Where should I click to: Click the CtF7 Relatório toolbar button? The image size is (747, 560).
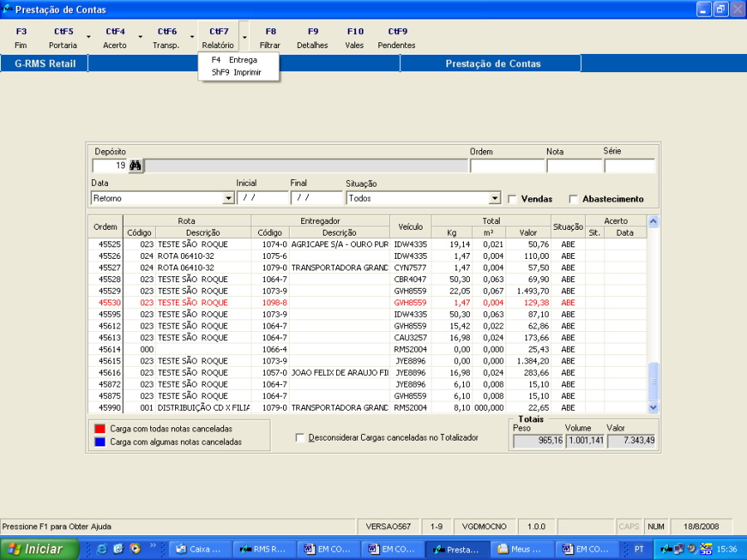point(218,37)
